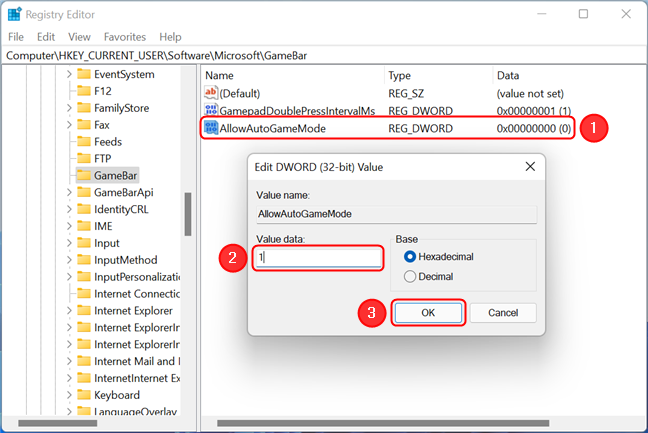This screenshot has height=433, width=648.
Task: Select the FTP folder icon
Action: (84, 158)
